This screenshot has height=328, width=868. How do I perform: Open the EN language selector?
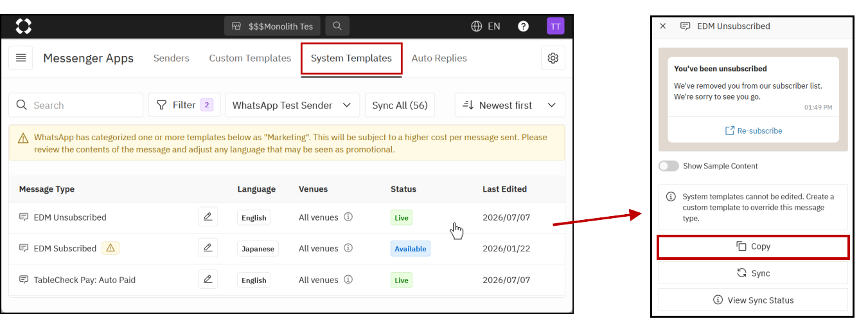[486, 26]
